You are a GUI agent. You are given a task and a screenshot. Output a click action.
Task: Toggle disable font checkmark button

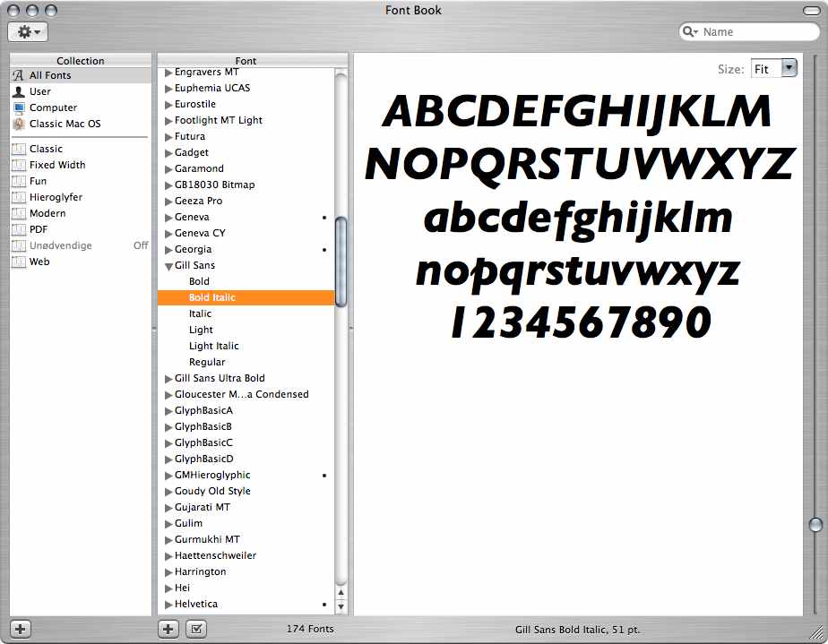(x=196, y=629)
